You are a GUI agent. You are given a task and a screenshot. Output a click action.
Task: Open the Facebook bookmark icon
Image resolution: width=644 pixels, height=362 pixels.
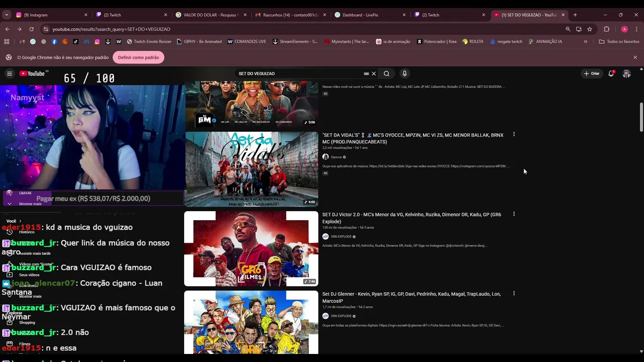click(x=54, y=42)
